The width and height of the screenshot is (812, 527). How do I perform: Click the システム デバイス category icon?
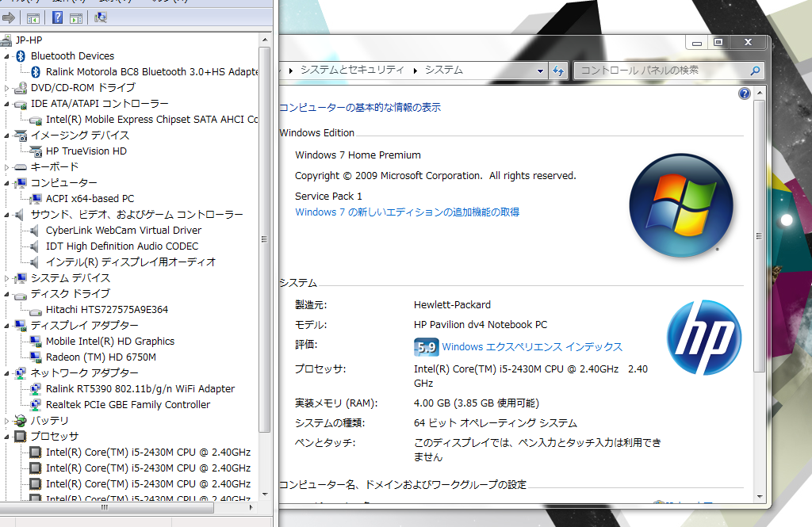[21, 278]
